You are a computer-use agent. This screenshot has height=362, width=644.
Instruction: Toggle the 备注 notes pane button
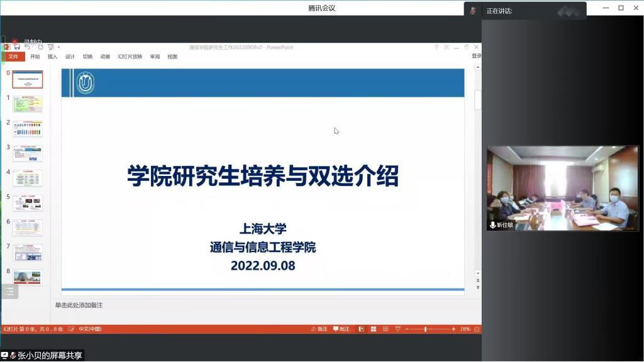point(319,329)
